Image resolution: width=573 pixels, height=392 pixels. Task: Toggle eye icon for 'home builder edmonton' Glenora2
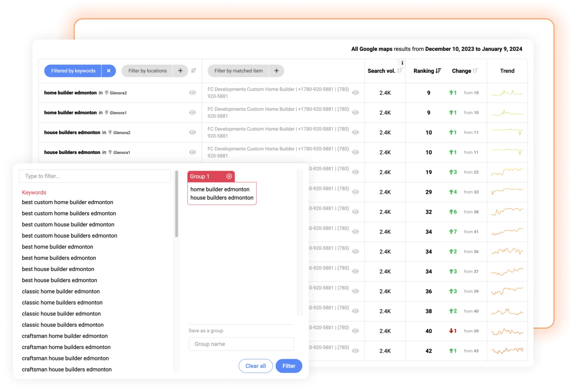point(192,93)
